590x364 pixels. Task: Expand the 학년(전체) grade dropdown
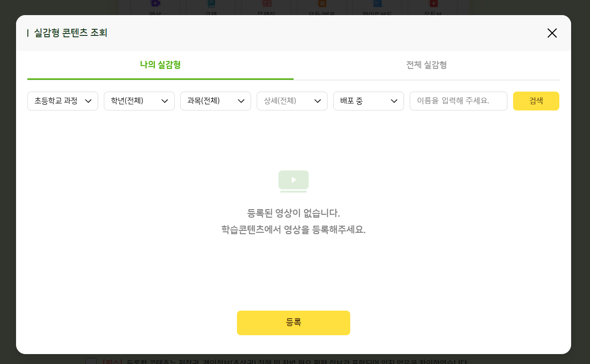click(139, 101)
